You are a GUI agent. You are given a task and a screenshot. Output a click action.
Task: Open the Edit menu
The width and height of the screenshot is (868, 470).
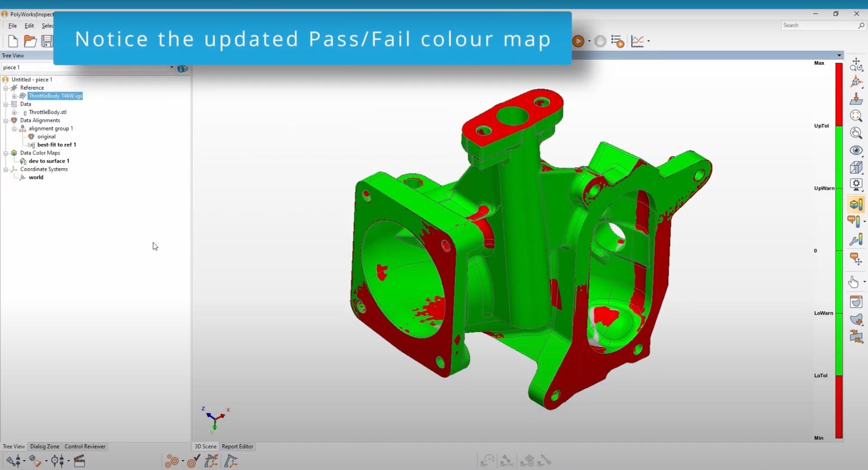(28, 25)
